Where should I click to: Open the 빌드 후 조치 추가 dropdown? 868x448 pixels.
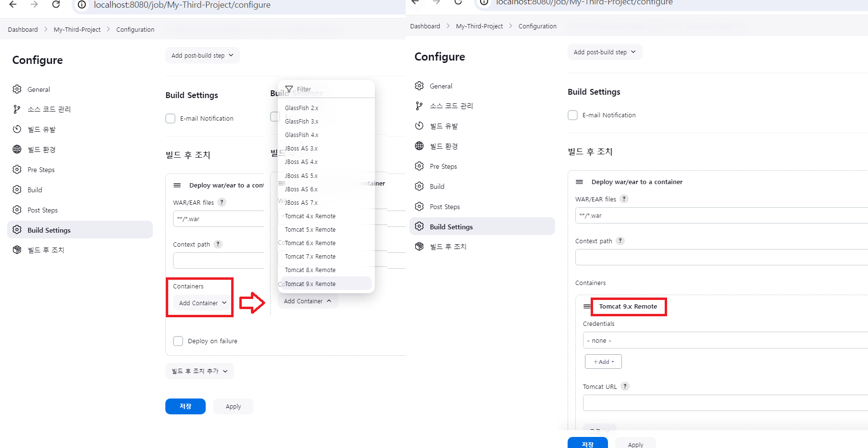pyautogui.click(x=199, y=371)
